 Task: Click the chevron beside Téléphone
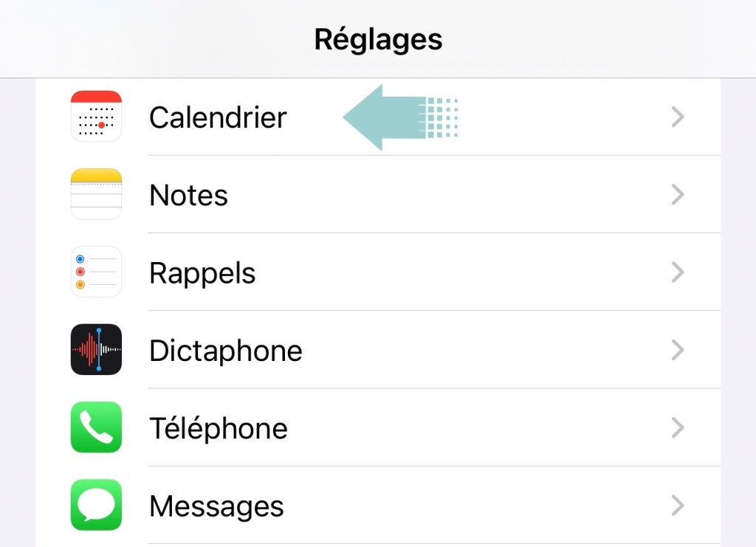click(x=678, y=427)
